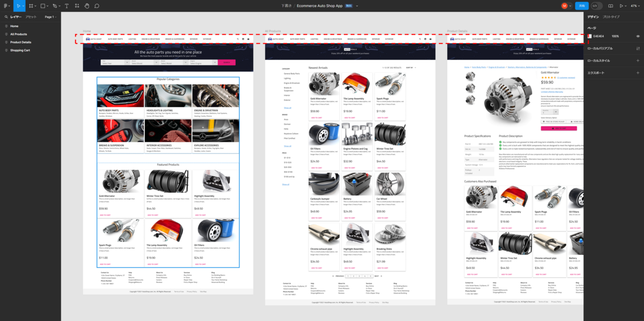Switch to デザイン tab
This screenshot has width=644, height=321.
pos(593,17)
